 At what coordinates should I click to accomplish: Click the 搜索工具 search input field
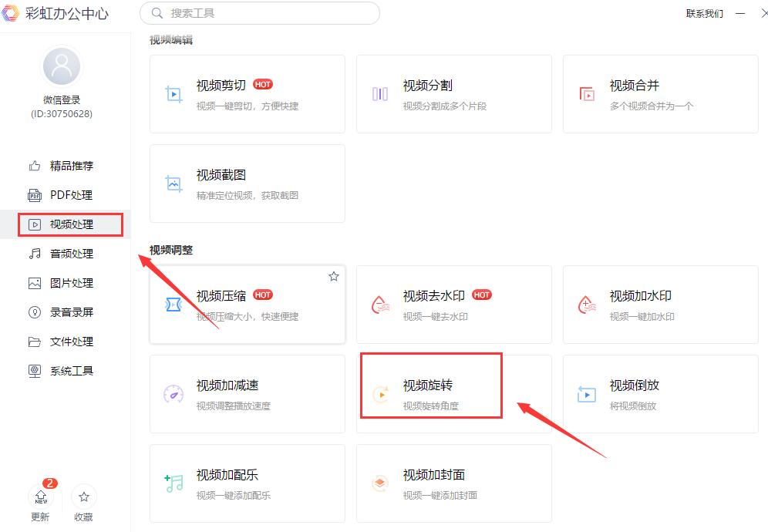click(259, 14)
